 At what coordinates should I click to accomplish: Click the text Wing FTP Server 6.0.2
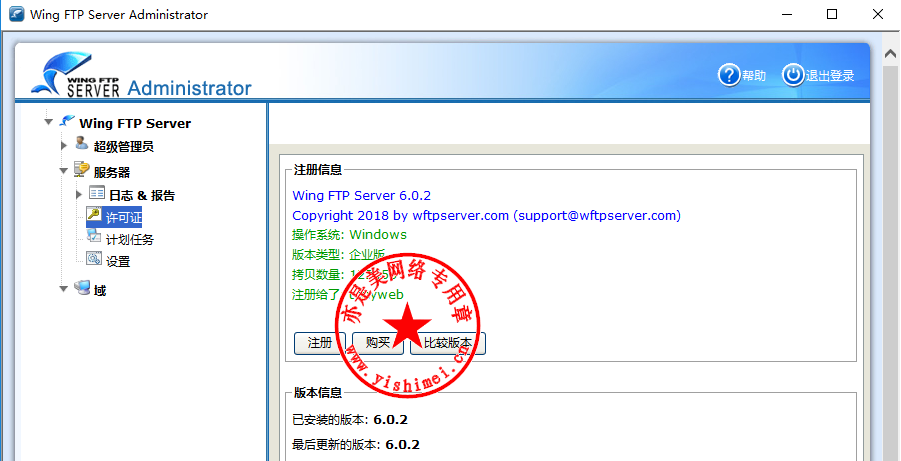point(361,195)
